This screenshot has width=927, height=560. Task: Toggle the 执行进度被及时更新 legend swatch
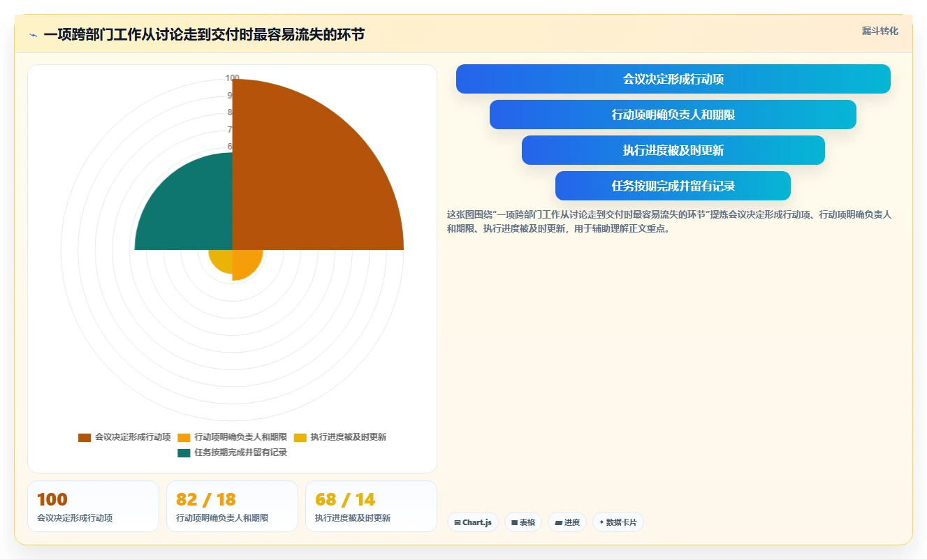click(300, 437)
